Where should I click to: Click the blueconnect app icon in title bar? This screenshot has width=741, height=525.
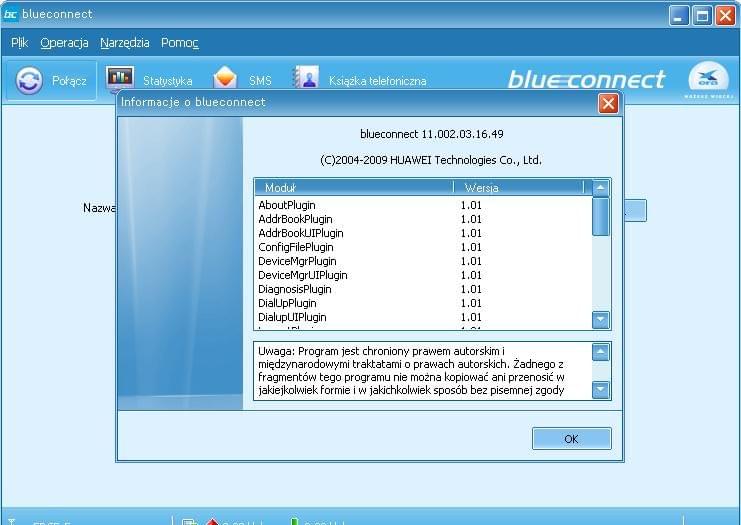point(12,14)
